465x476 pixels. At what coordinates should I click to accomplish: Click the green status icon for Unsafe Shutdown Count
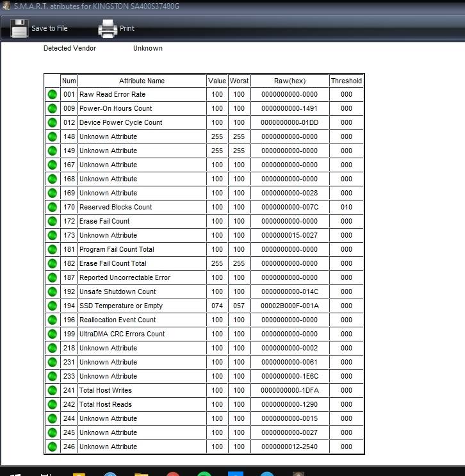[x=53, y=291]
